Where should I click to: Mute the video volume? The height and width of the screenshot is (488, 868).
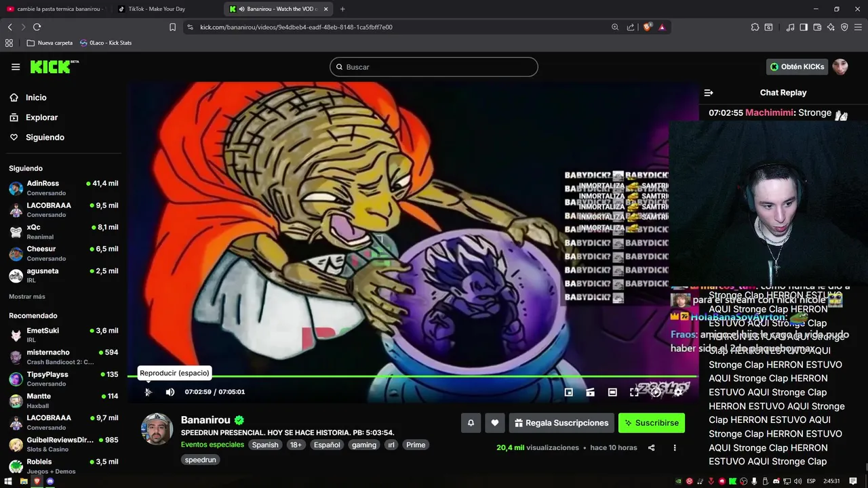coord(170,392)
